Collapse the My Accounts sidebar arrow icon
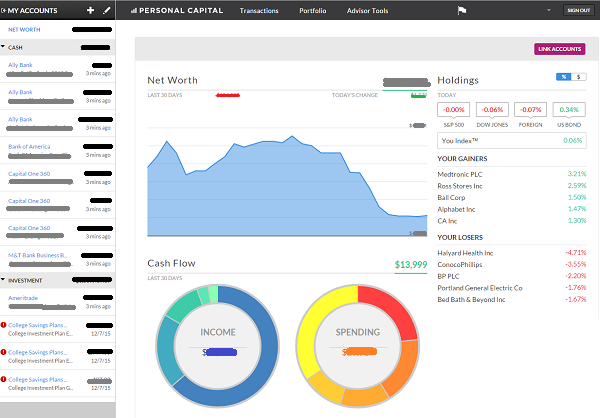The height and width of the screenshot is (418, 600). [3, 11]
